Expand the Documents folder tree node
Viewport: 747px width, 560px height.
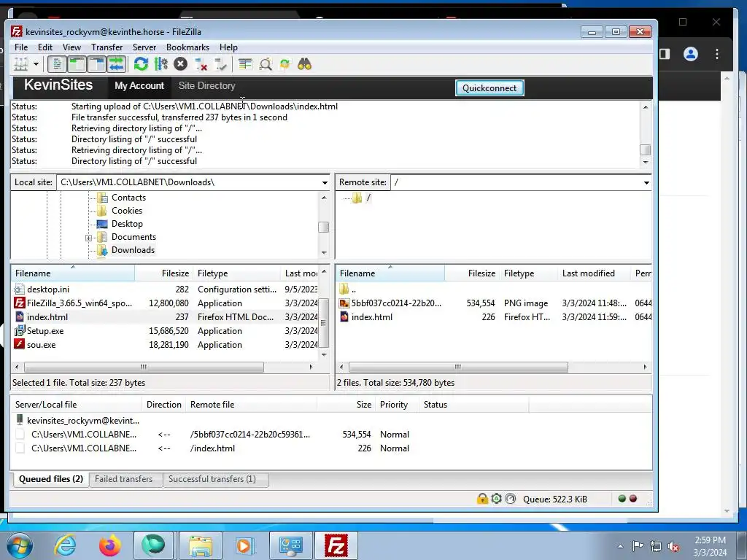click(88, 238)
